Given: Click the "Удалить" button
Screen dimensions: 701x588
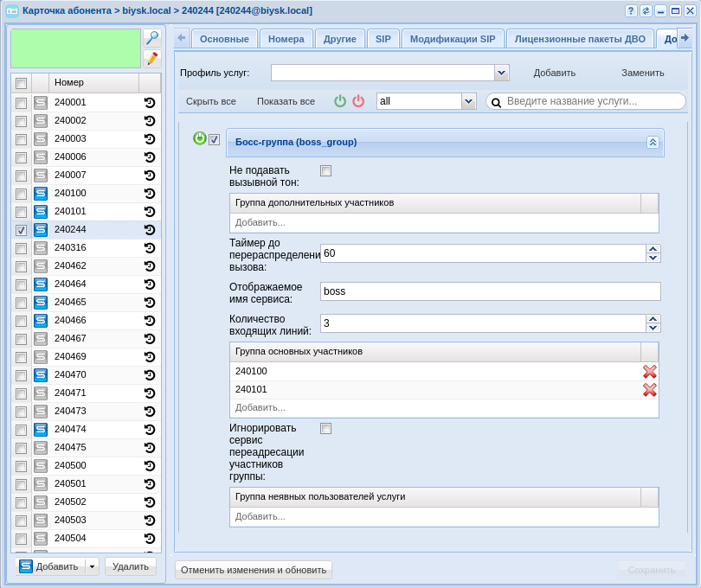Looking at the screenshot, I should pos(131,566).
